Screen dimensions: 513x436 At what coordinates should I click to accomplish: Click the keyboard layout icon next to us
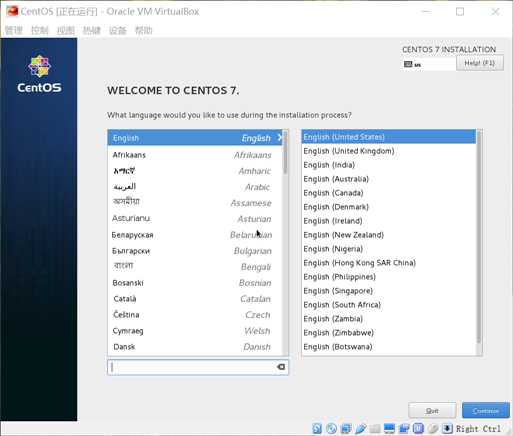[408, 64]
